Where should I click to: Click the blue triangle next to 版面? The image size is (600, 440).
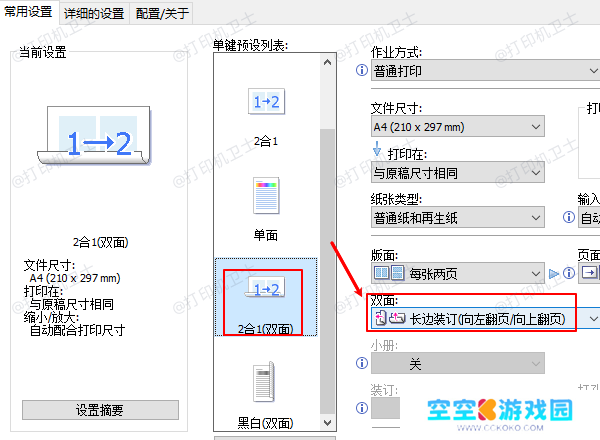(553, 274)
